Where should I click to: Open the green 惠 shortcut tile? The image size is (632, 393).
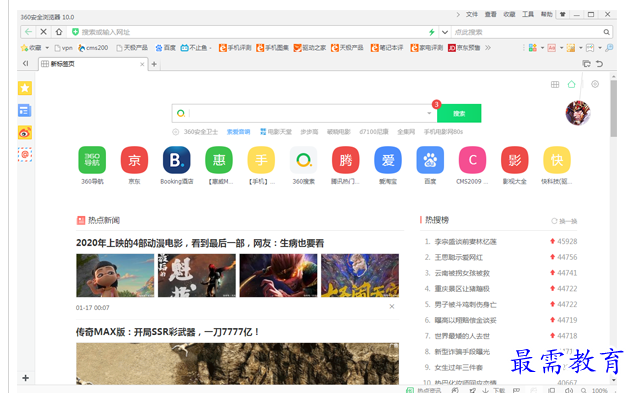pyautogui.click(x=219, y=160)
